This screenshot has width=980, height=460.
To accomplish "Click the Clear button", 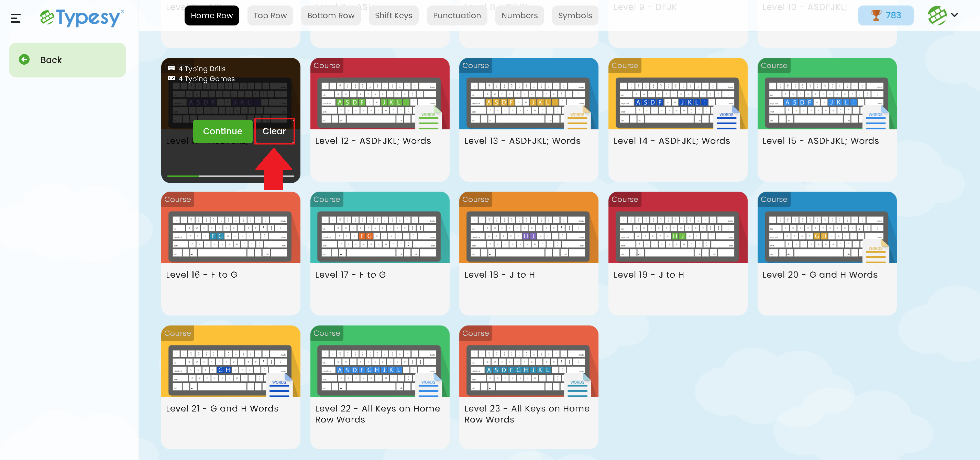I will point(274,131).
